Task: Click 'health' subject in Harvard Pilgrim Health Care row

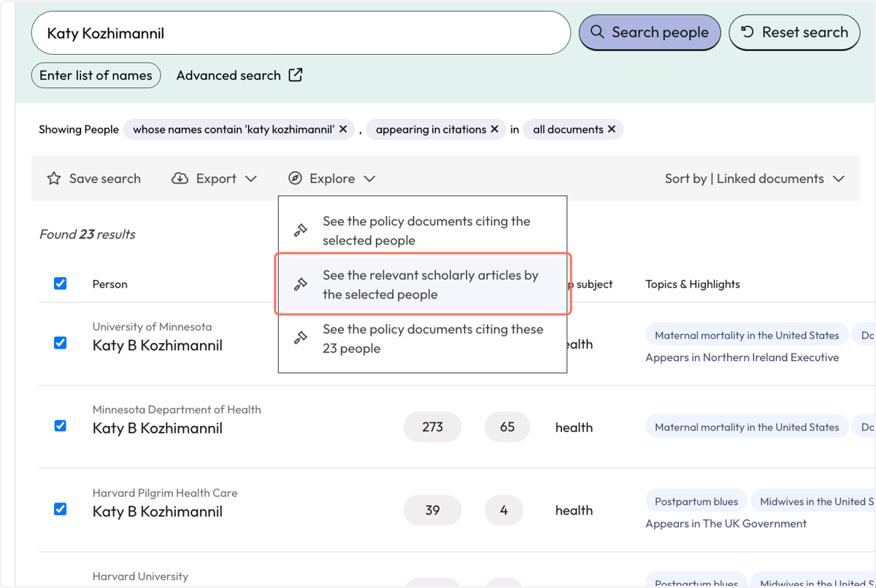Action: coord(574,511)
